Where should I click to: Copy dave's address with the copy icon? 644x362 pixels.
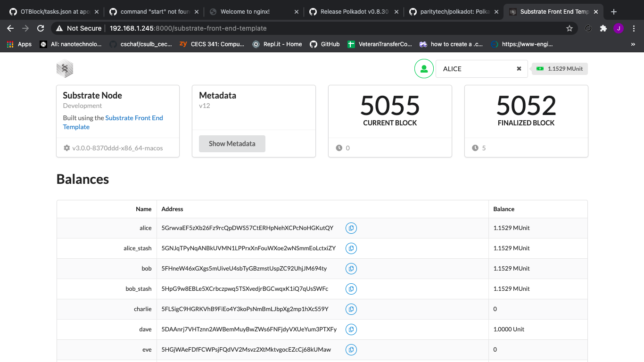coord(351,329)
